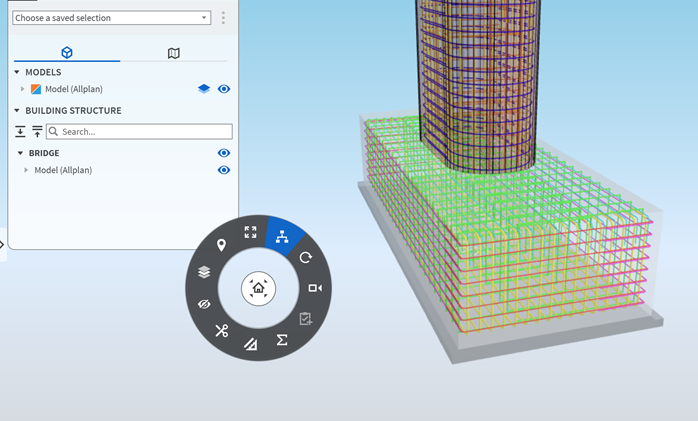Click the home view button in radial menu
The image size is (698, 421).
pos(258,288)
